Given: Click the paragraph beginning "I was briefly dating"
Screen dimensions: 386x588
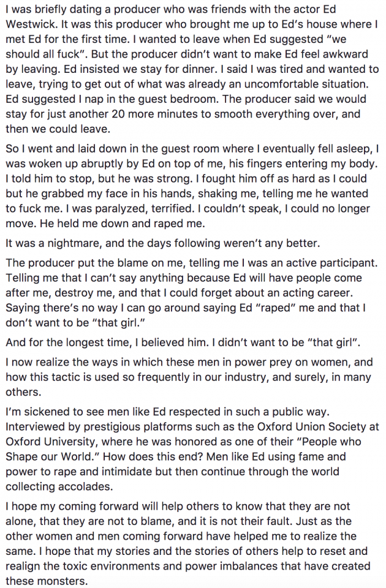Looking at the screenshot, I should 190,67.
